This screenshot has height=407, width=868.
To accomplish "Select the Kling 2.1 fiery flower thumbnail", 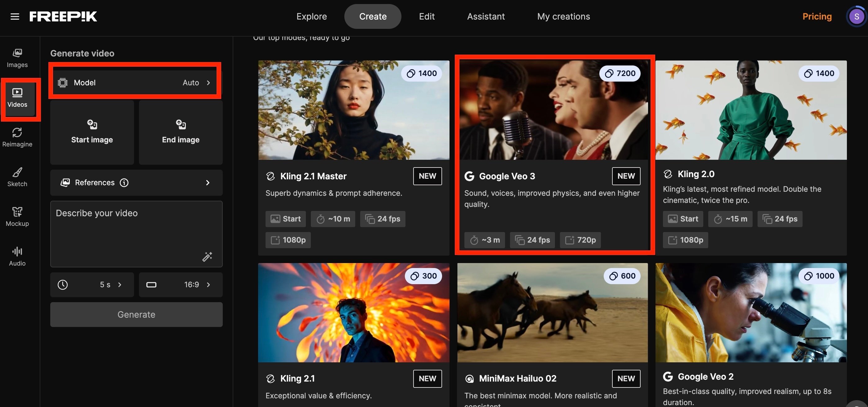I will pos(353,313).
